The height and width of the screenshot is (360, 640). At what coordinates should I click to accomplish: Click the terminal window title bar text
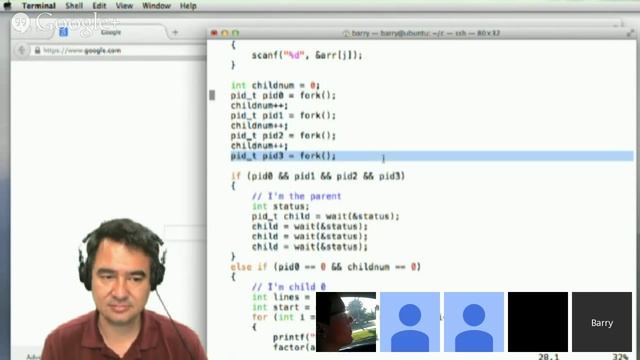426,33
